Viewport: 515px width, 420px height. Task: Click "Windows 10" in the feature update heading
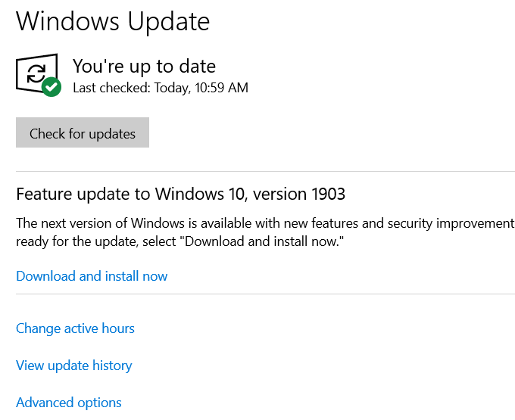coord(200,194)
